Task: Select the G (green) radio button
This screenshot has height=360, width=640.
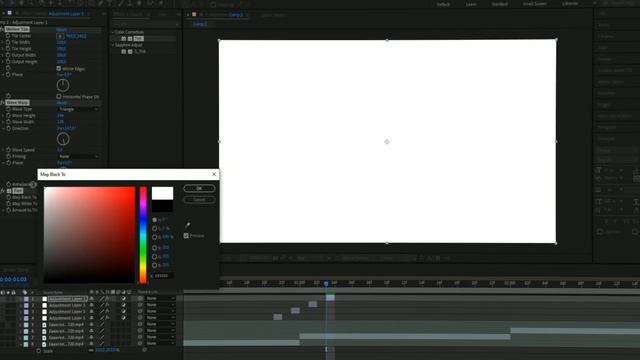Action: [x=155, y=257]
